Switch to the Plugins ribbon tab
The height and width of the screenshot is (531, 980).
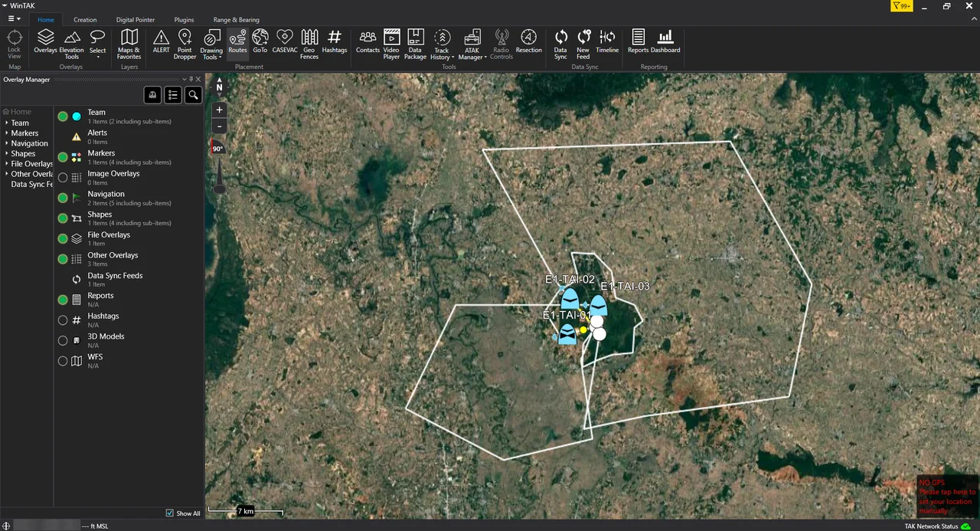[x=184, y=19]
